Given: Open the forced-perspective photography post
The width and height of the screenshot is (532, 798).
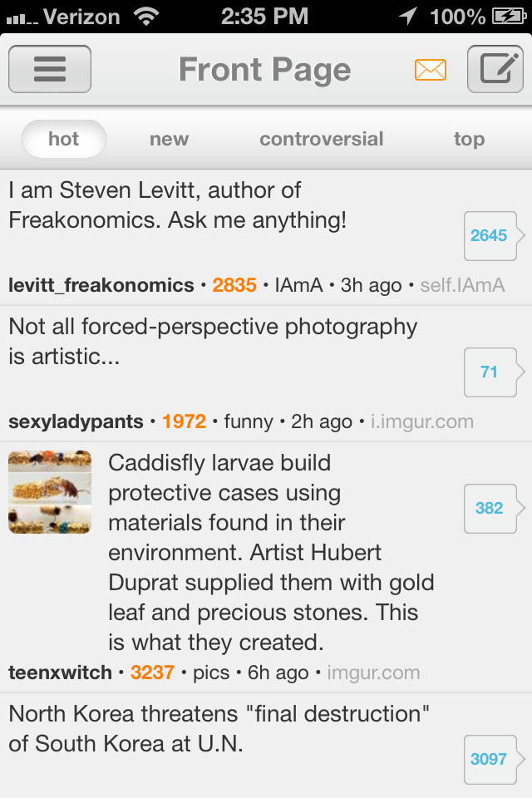Looking at the screenshot, I should point(213,342).
